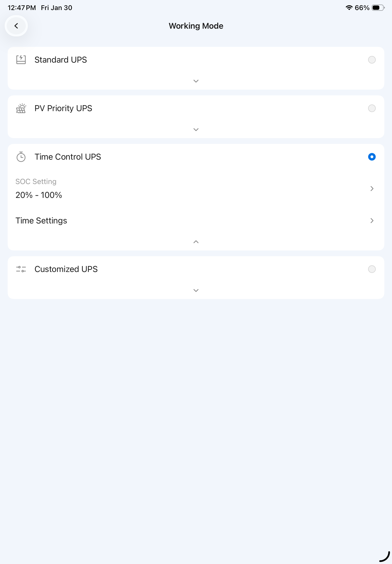Go back using the back arrow button
Image resolution: width=392 pixels, height=564 pixels.
tap(16, 26)
